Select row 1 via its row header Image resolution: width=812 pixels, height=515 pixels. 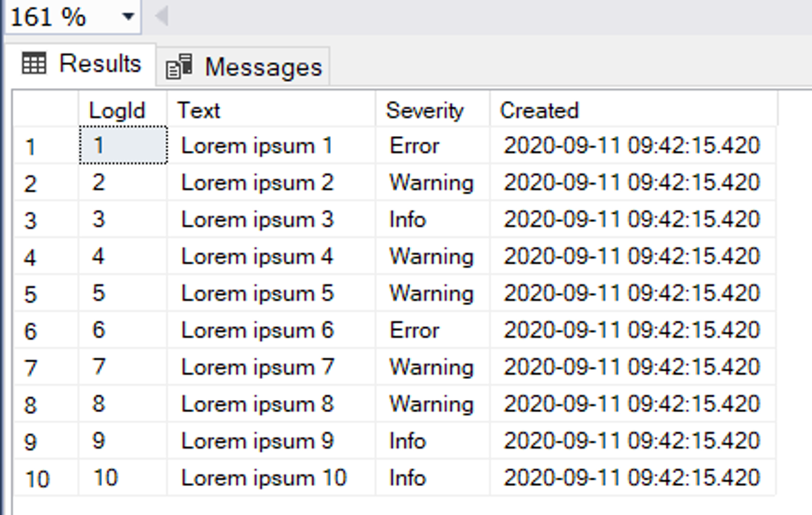pos(46,146)
